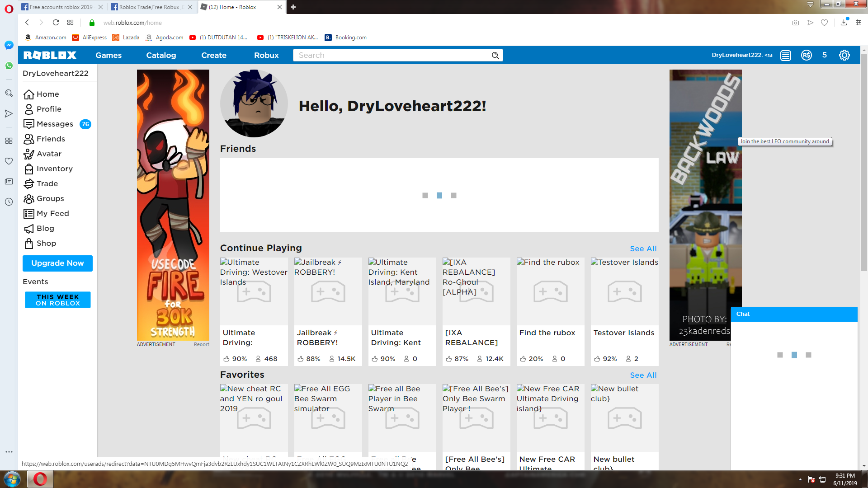
Task: Open Booking.com bookmark
Action: [346, 38]
